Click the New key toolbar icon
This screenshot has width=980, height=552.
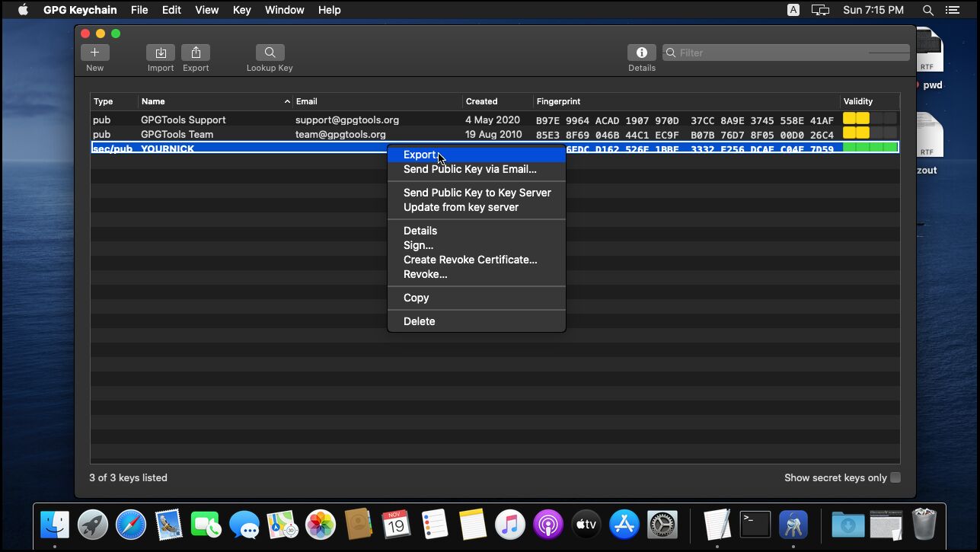(x=95, y=53)
